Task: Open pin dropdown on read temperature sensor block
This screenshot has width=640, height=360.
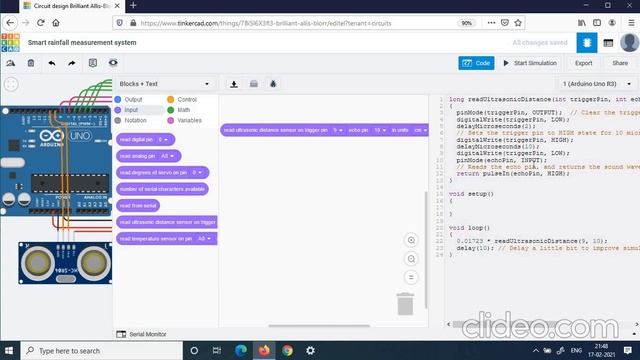Action: [x=204, y=239]
